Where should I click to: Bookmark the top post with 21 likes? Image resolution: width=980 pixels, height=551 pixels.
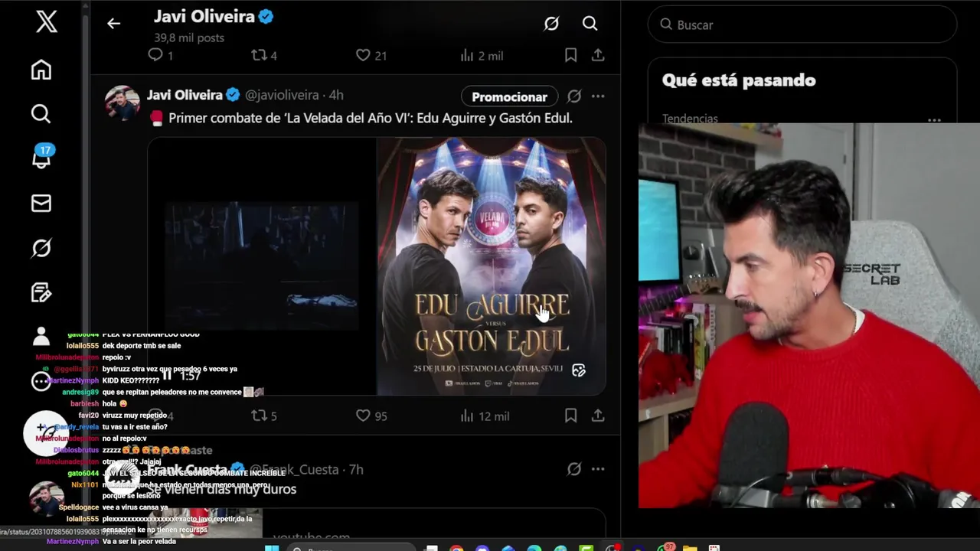coord(570,55)
